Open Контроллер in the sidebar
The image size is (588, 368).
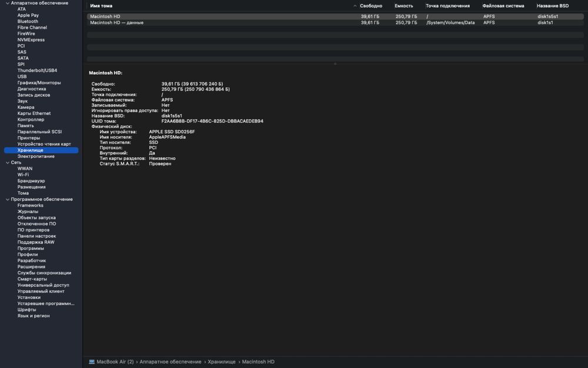coord(31,120)
